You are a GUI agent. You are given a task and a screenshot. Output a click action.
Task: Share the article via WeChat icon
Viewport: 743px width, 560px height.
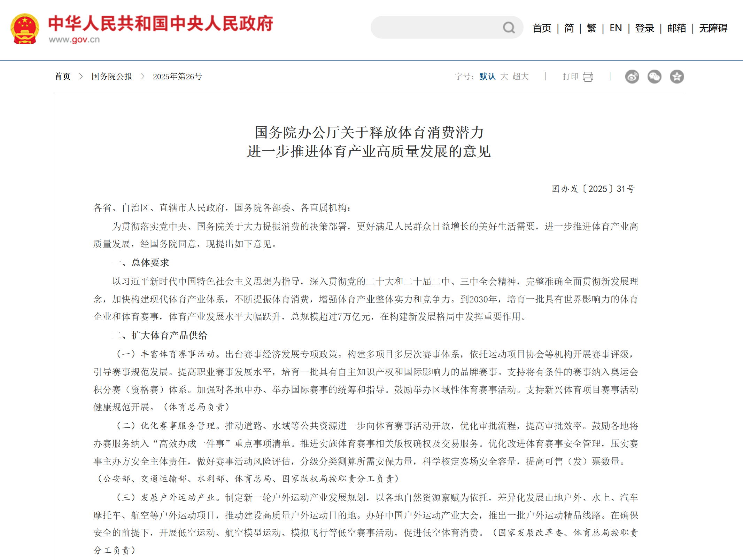click(x=654, y=77)
